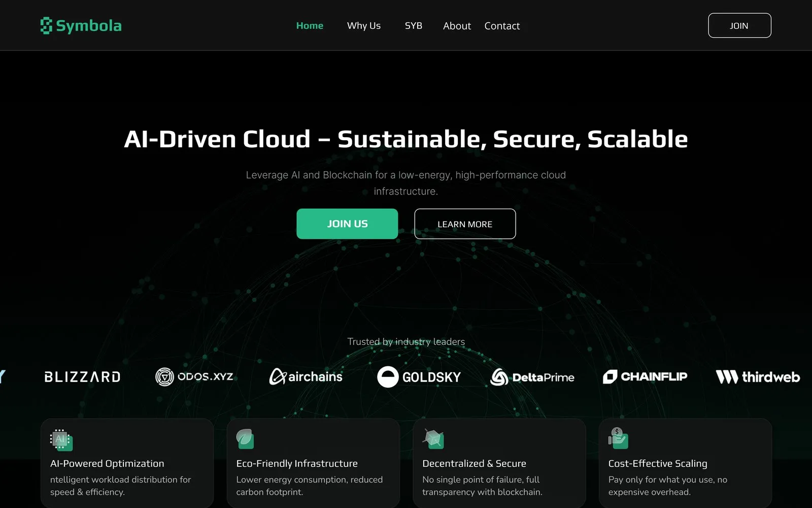This screenshot has width=812, height=508.
Task: Navigate to the About page
Action: pyautogui.click(x=457, y=26)
